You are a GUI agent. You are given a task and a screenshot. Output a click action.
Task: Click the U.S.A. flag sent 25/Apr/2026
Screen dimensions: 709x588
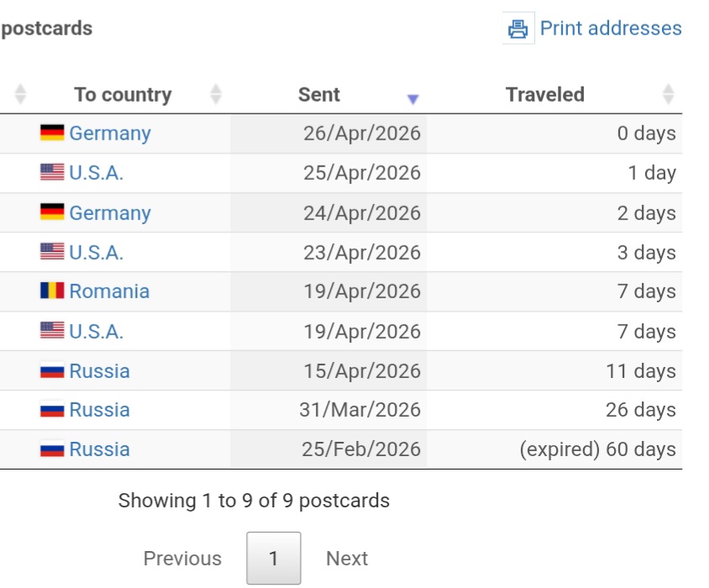(x=52, y=172)
